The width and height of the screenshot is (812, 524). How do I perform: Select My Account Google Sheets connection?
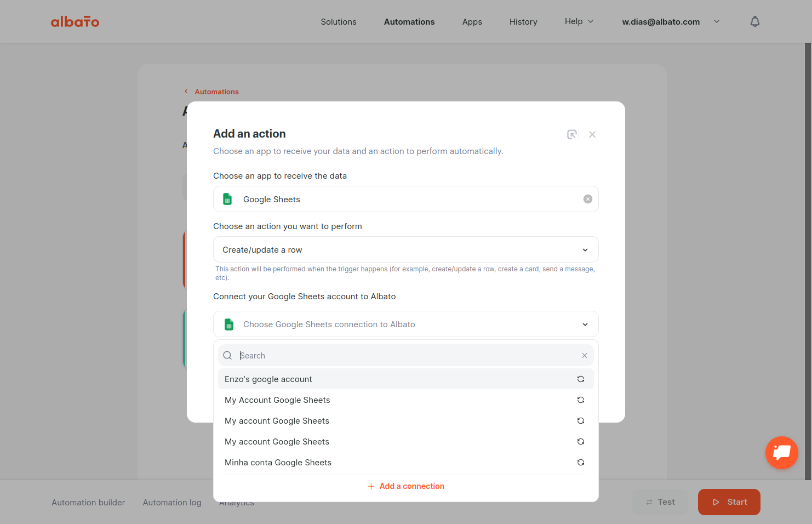click(406, 400)
